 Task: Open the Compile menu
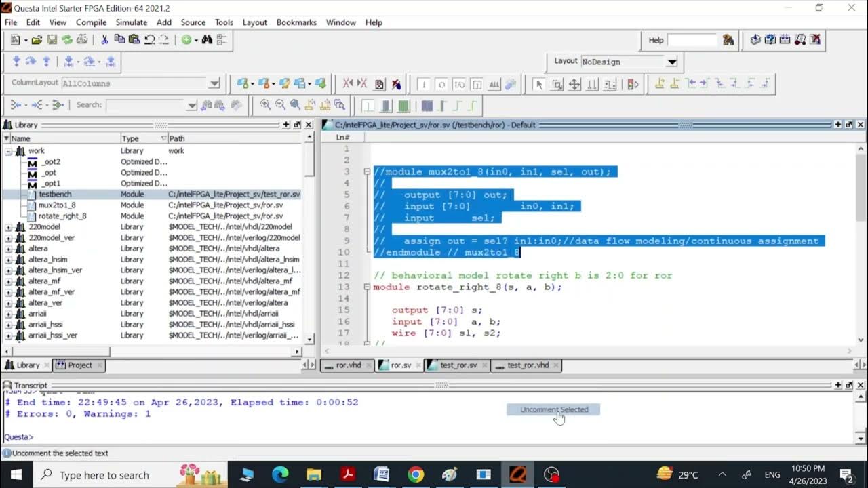click(x=91, y=22)
